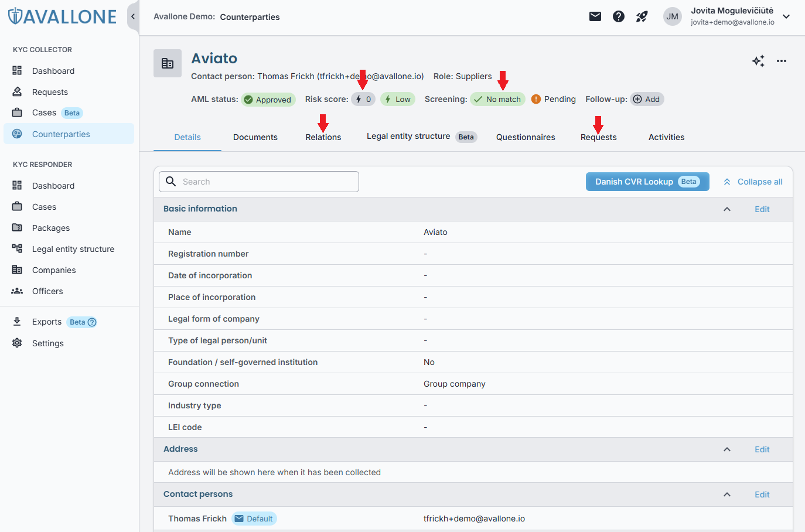The width and height of the screenshot is (805, 532).
Task: Click the Registration number row label
Action: pos(209,254)
